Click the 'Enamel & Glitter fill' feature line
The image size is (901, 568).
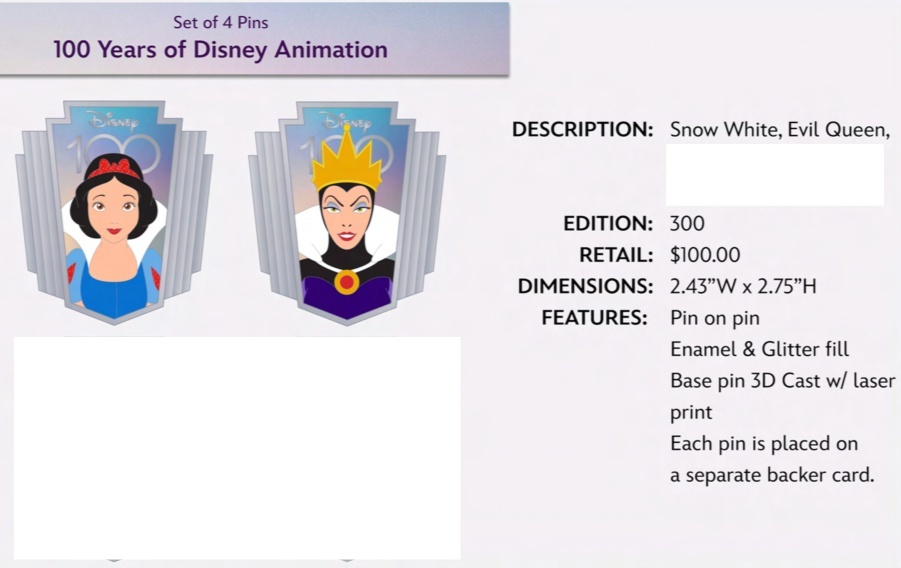click(x=759, y=349)
